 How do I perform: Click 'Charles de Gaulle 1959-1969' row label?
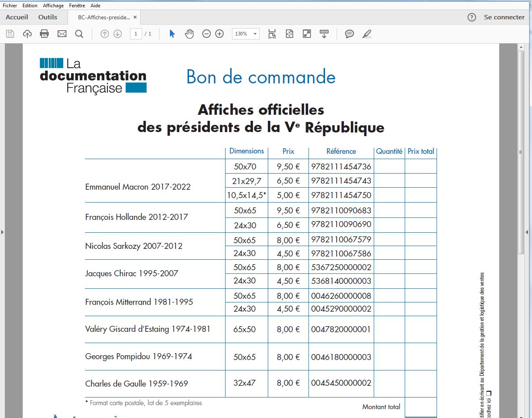[x=137, y=384]
